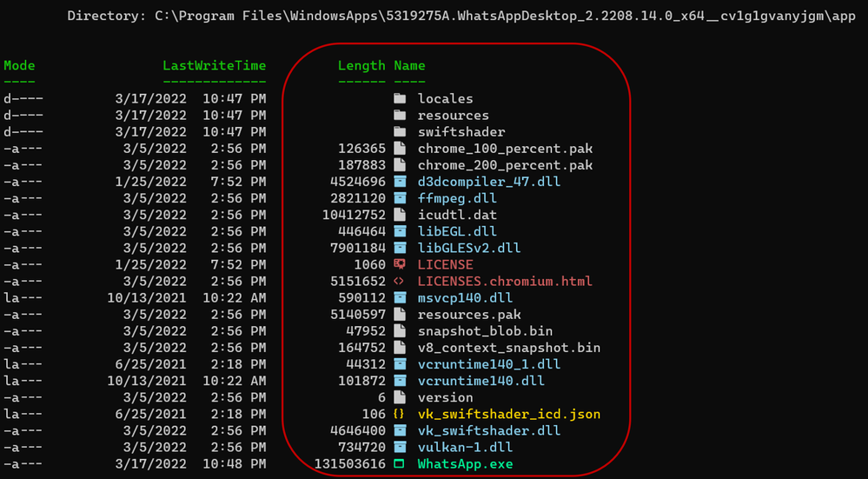
Task: Click the file icon beside version
Action: (x=400, y=397)
